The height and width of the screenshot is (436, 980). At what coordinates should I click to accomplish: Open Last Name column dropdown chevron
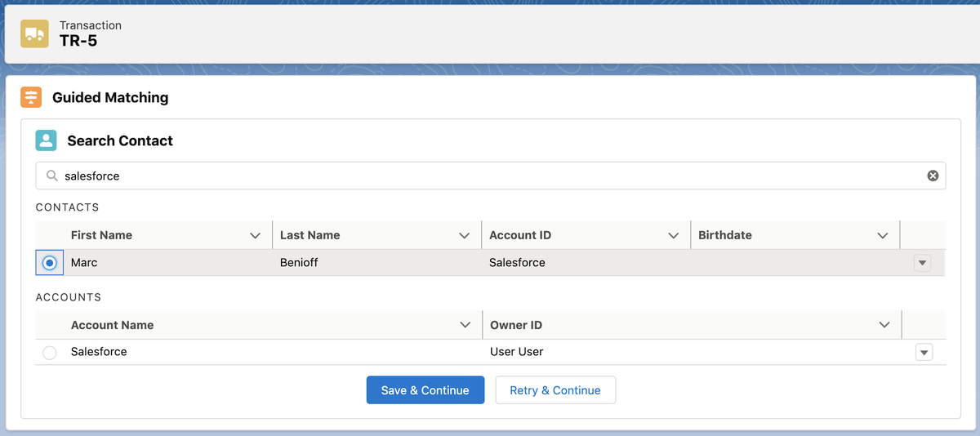pos(464,235)
